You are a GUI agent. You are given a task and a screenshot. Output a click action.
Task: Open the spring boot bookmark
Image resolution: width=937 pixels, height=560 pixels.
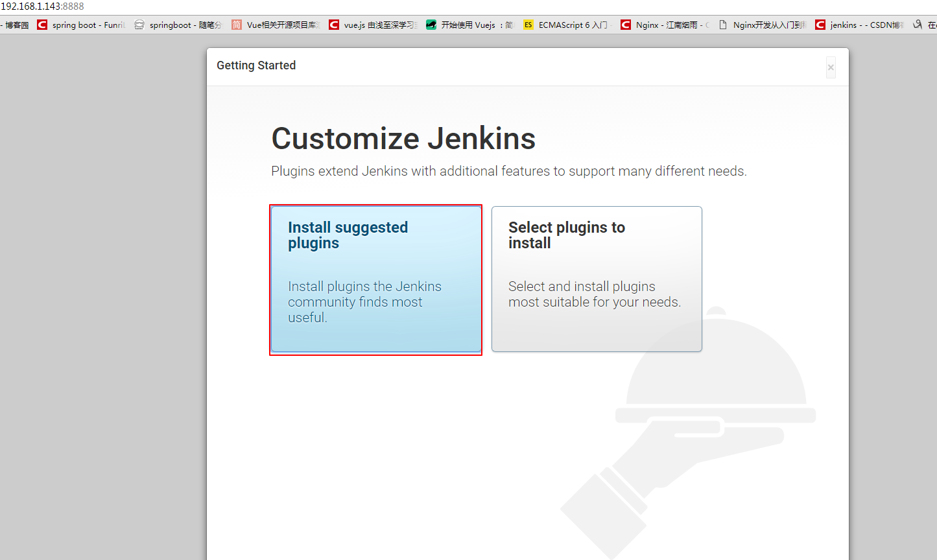81,25
